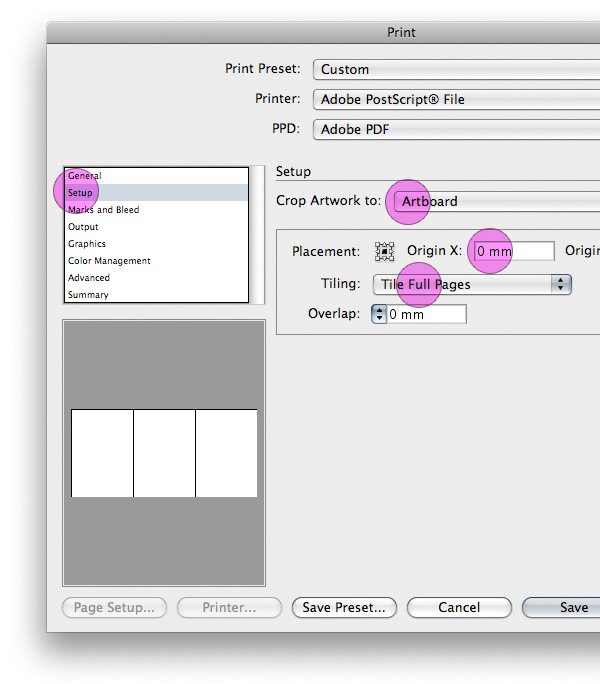
Task: Select Marks and Bleed category
Action: [x=104, y=210]
